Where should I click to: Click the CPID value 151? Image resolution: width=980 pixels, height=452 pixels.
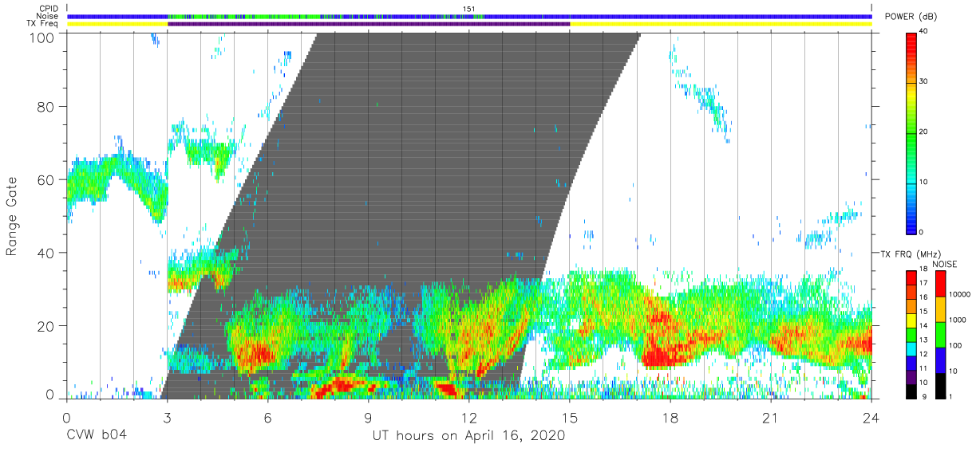[468, 9]
